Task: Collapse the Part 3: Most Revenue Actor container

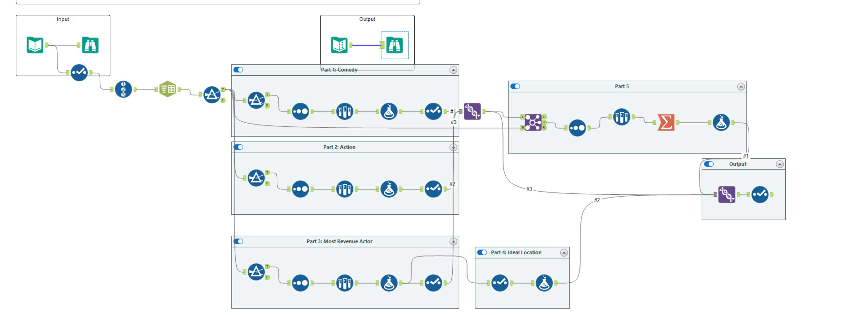Action: (x=453, y=241)
